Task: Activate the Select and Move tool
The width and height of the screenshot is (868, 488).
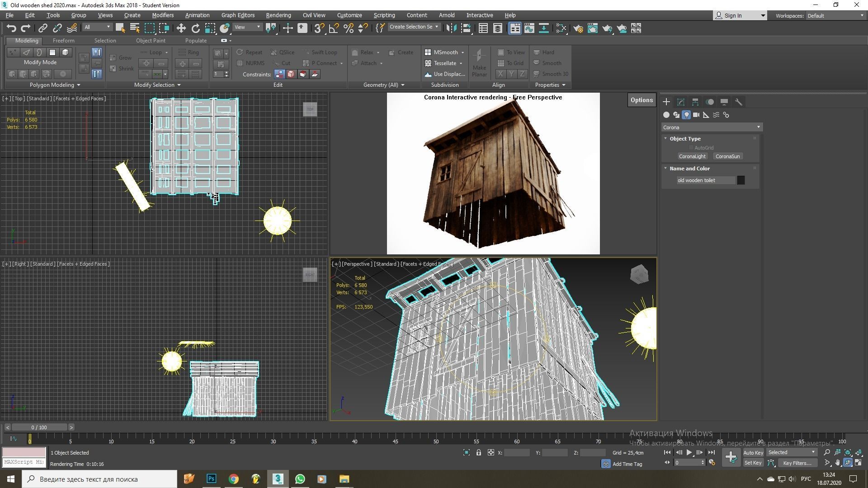Action: [x=181, y=28]
